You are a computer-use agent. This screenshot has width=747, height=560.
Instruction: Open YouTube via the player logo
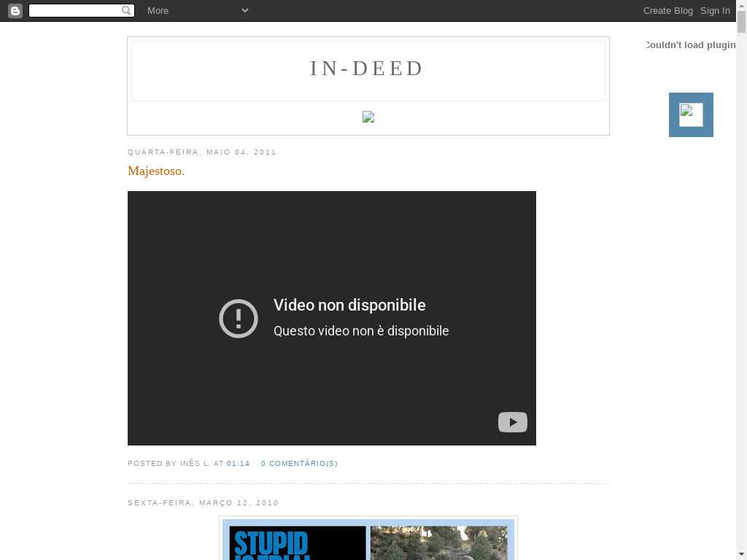click(512, 422)
